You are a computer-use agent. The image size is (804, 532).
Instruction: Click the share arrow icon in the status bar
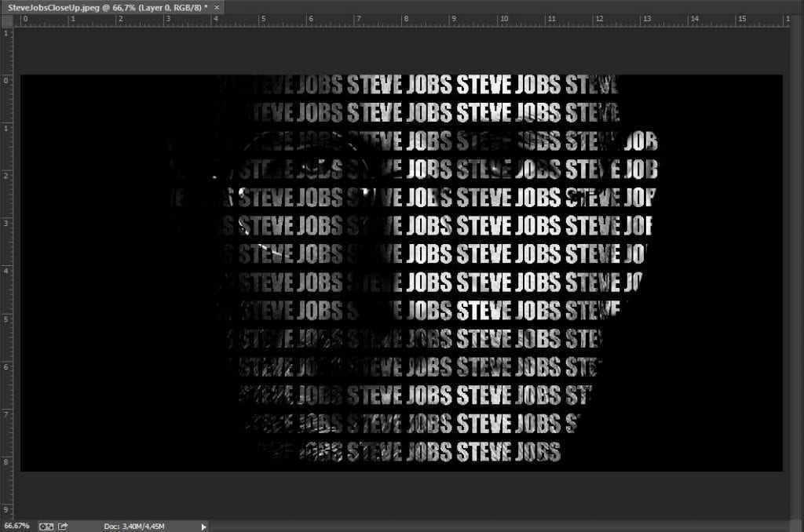[x=63, y=526]
